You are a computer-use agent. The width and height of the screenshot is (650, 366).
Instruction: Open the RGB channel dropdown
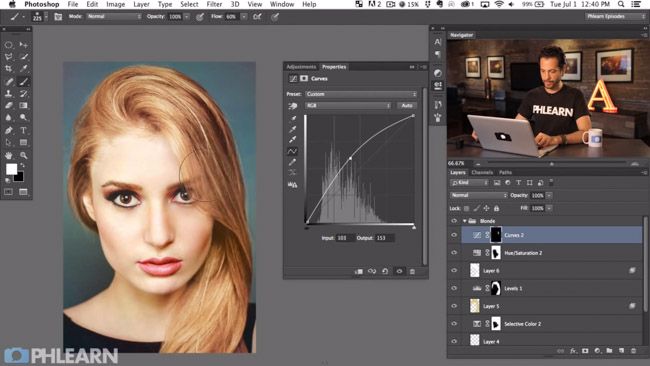(x=348, y=106)
